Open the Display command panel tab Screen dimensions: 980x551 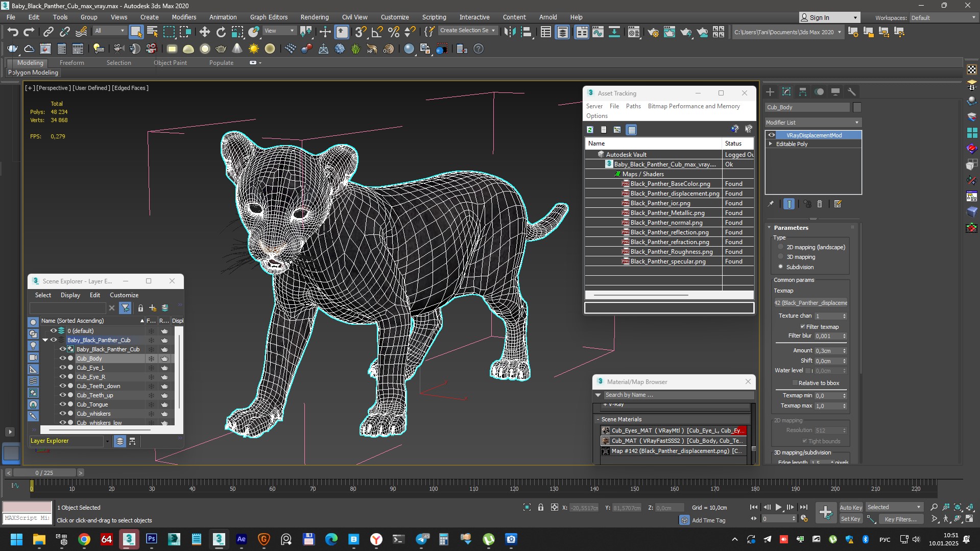835,92
